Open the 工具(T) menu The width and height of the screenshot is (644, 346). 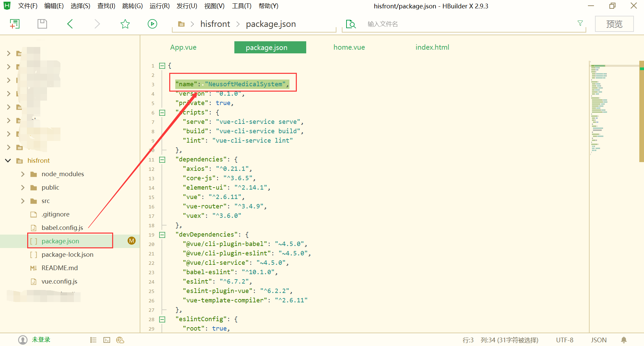point(241,6)
